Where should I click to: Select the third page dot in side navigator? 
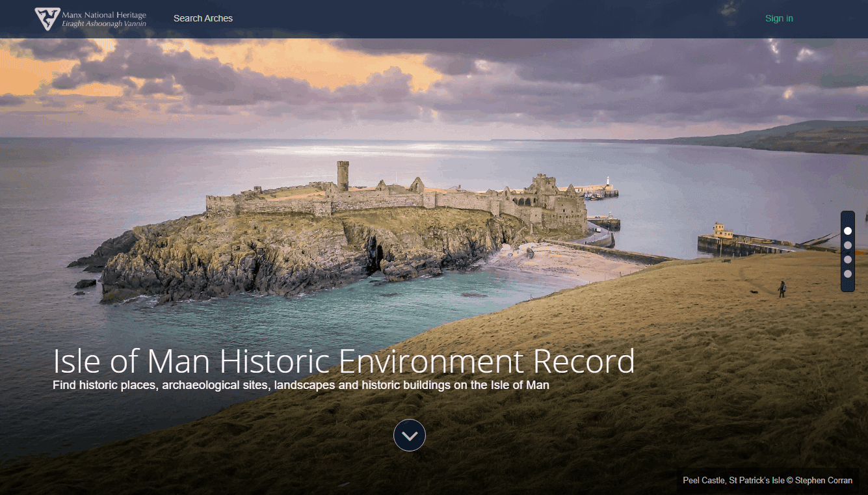[x=848, y=260]
